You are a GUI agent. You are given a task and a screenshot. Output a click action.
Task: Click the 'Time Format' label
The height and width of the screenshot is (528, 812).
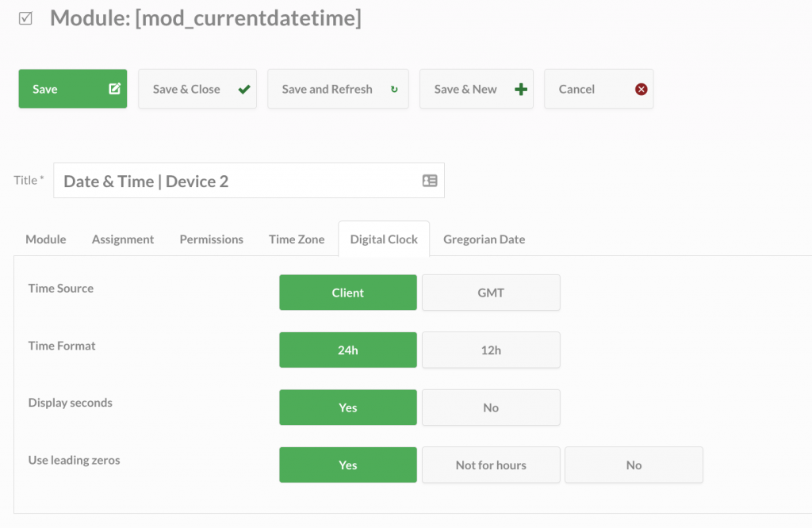pyautogui.click(x=62, y=346)
